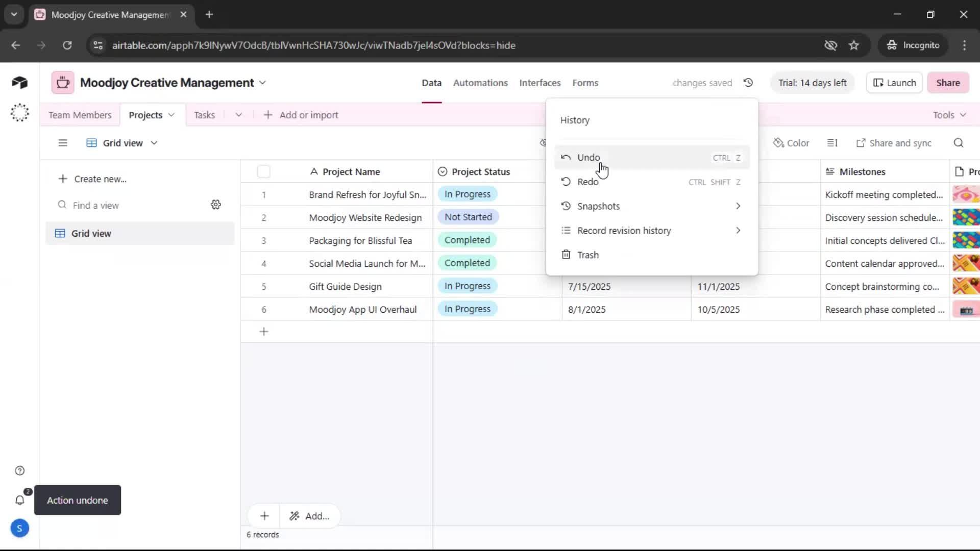Click the third-party cookies blocked eye icon
The width and height of the screenshot is (980, 551).
tap(830, 45)
